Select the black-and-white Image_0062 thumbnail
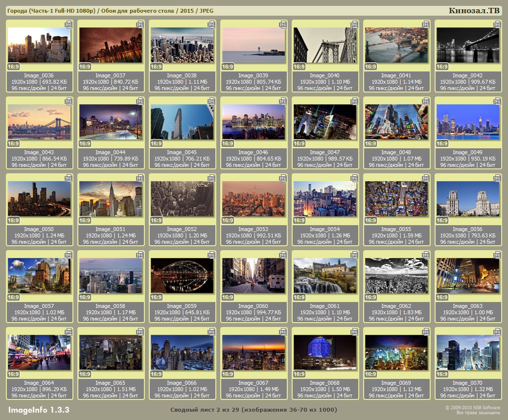Viewport: 508px width, 420px height. (x=396, y=275)
